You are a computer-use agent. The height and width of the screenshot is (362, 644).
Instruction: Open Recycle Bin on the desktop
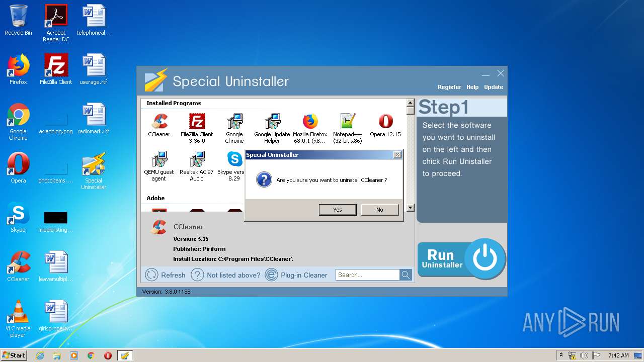tap(18, 20)
